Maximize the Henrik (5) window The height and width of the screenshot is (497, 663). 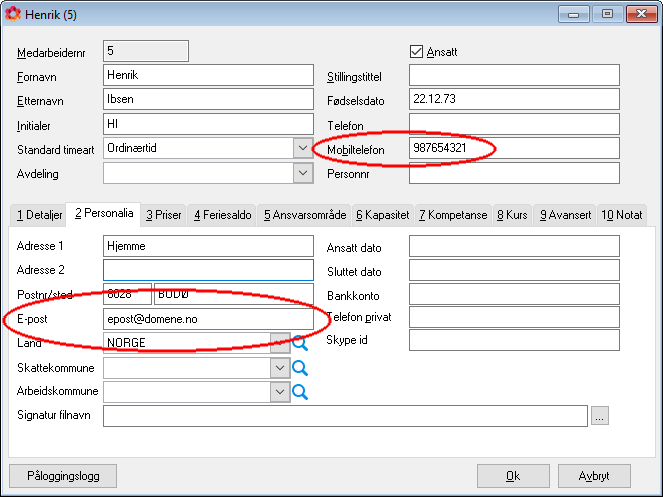[608, 14]
